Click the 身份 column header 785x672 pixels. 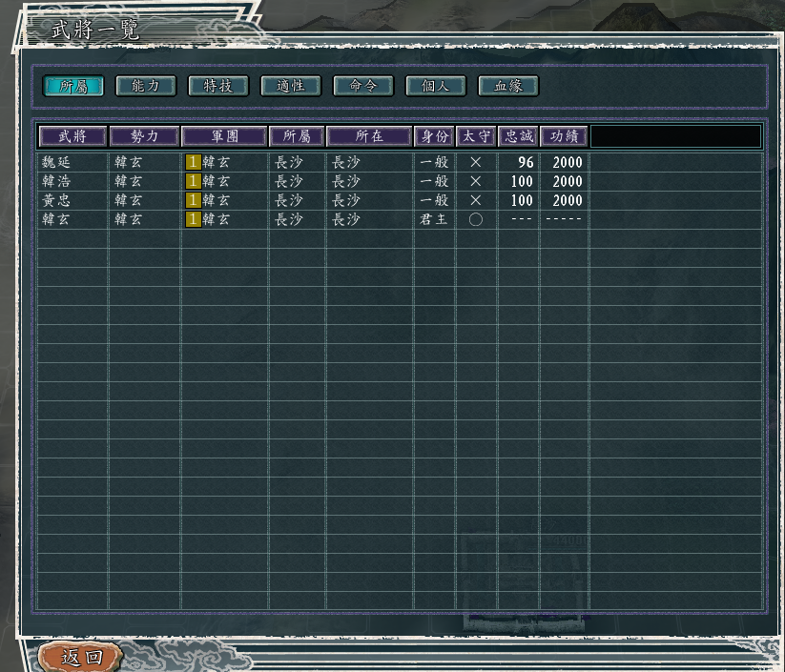click(434, 136)
